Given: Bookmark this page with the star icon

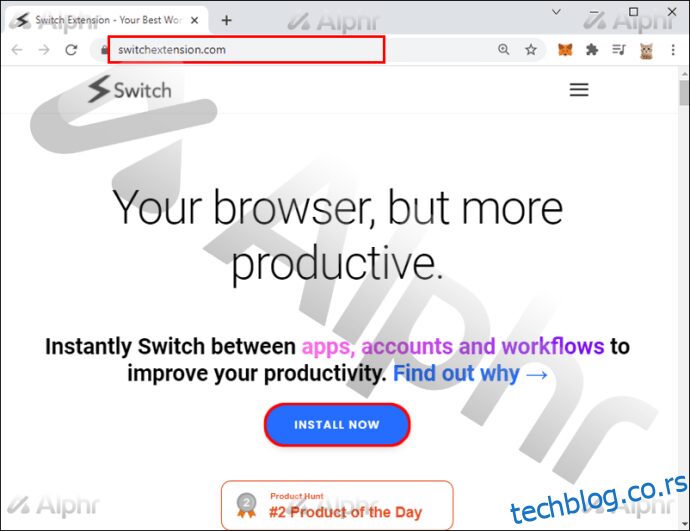Looking at the screenshot, I should 531,50.
